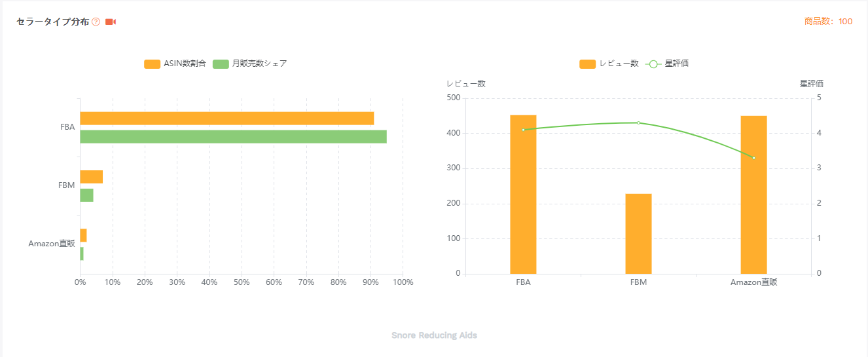Viewport: 868px width, 357px height.
Task: Open the video tutorial camera icon
Action: (111, 22)
